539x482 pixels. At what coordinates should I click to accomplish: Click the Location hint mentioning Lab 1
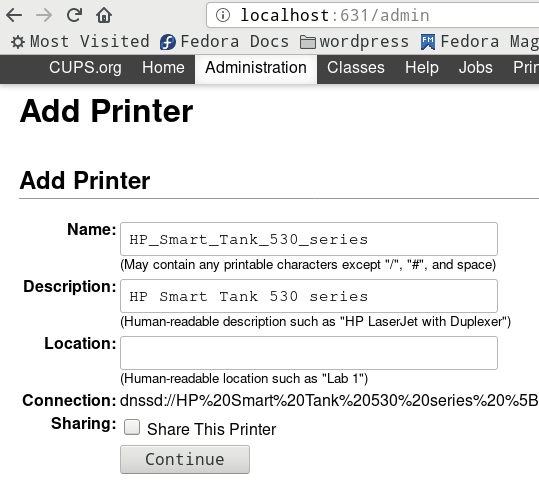click(244, 379)
